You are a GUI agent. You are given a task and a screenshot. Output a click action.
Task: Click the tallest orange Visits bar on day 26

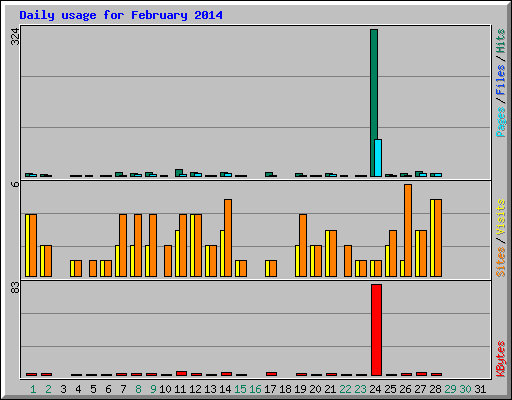tap(408, 230)
